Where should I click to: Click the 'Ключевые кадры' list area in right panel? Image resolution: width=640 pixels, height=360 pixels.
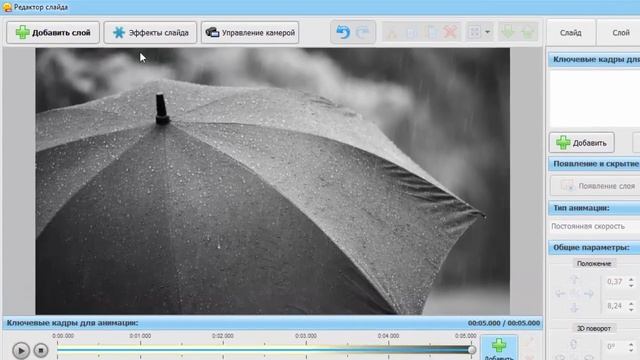[595, 99]
